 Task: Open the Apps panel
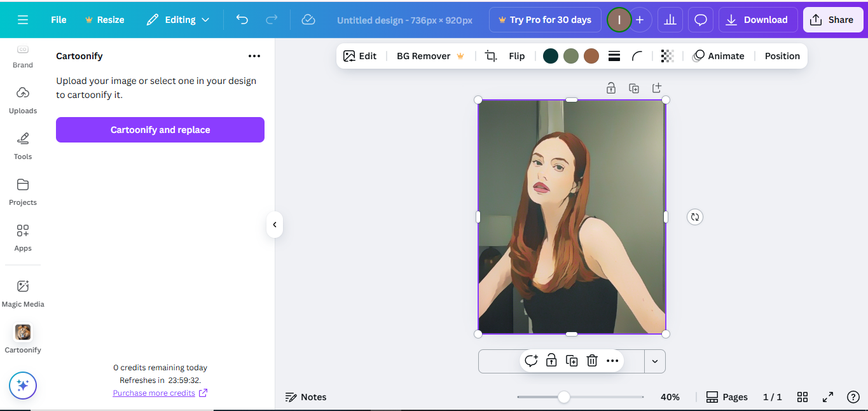coord(22,237)
